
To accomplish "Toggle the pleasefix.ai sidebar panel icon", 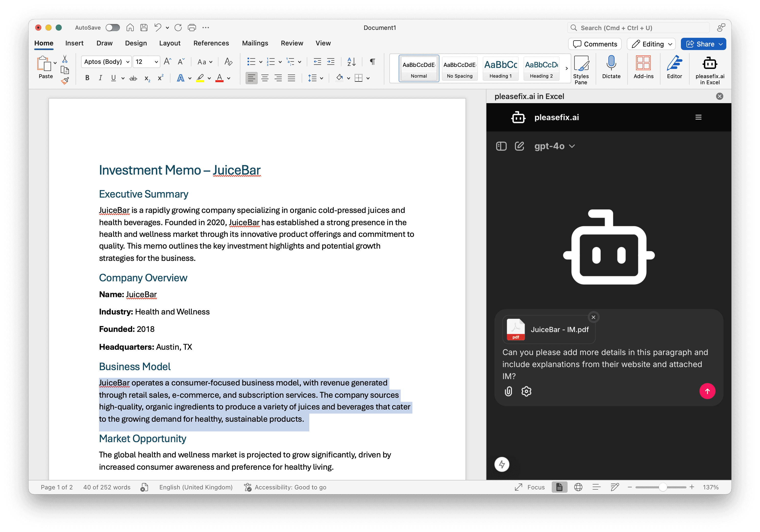I will (x=501, y=146).
